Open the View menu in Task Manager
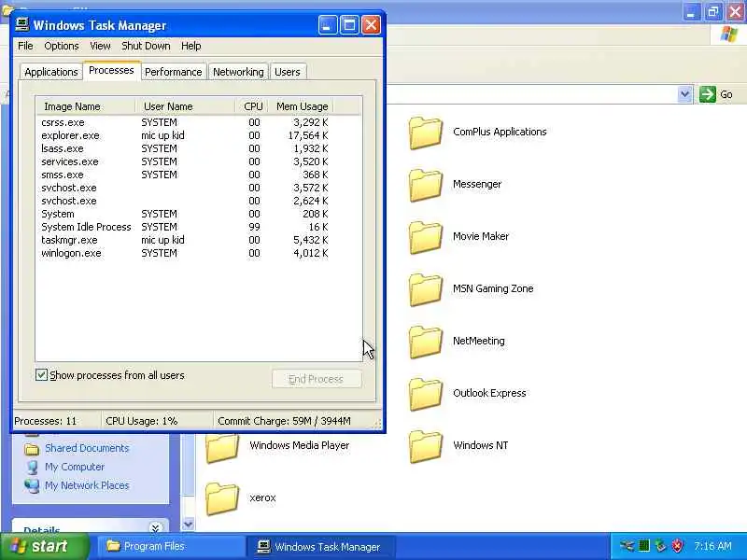Screen dimensions: 747x560 [x=100, y=46]
